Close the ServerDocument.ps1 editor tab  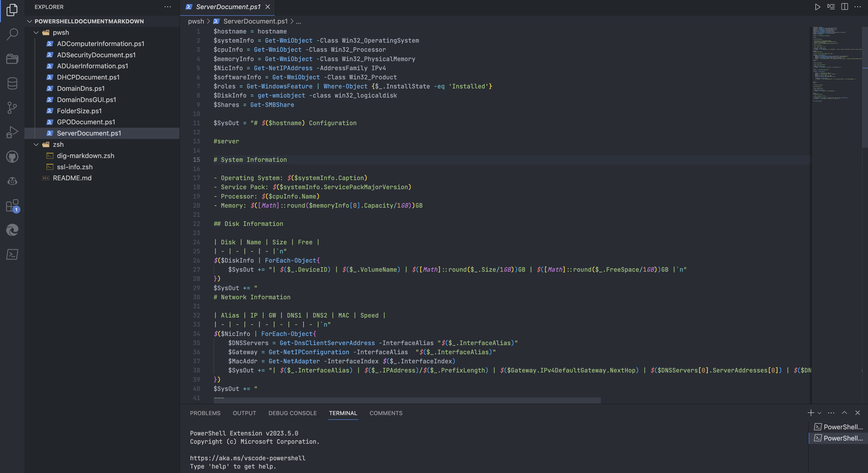[268, 7]
